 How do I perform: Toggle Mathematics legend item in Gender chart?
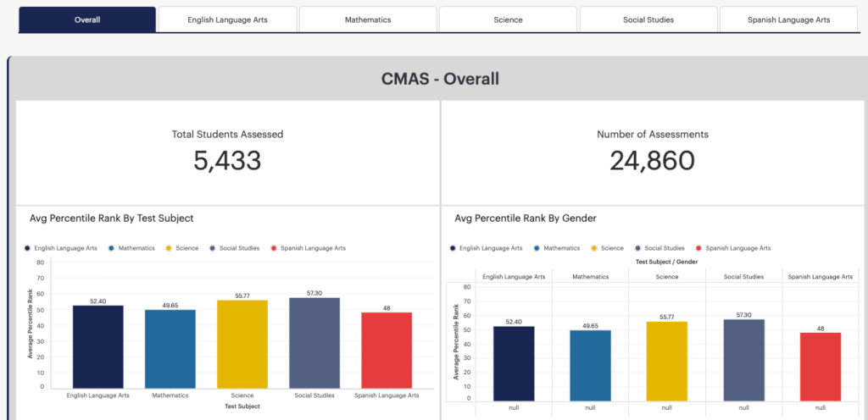point(557,249)
